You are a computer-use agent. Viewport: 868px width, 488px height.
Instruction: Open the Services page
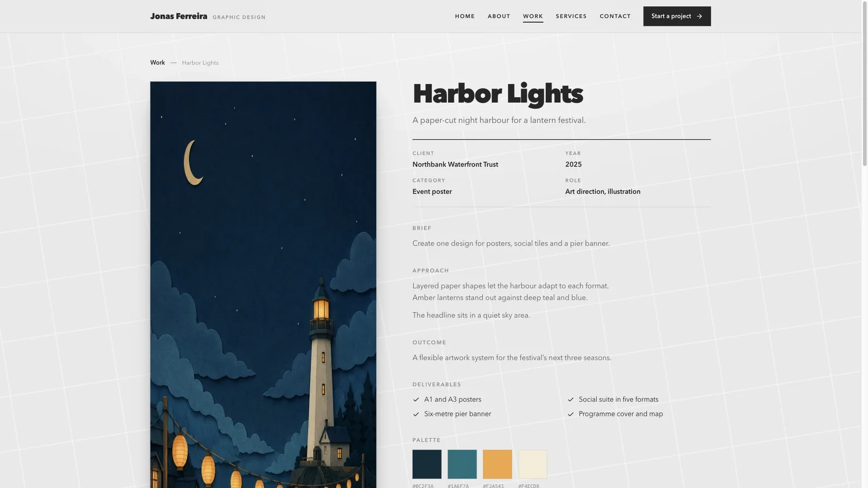click(571, 16)
